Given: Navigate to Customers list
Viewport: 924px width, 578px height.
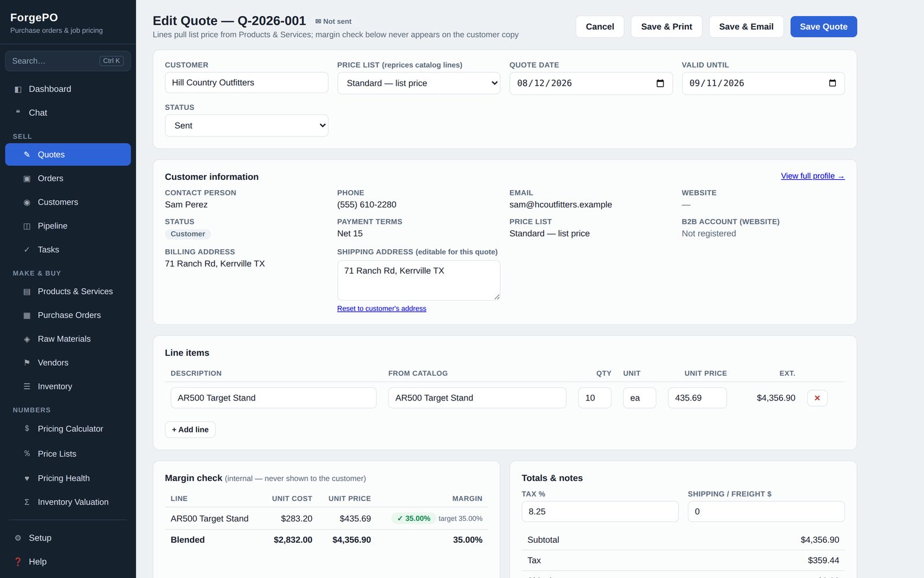Looking at the screenshot, I should pos(68,202).
